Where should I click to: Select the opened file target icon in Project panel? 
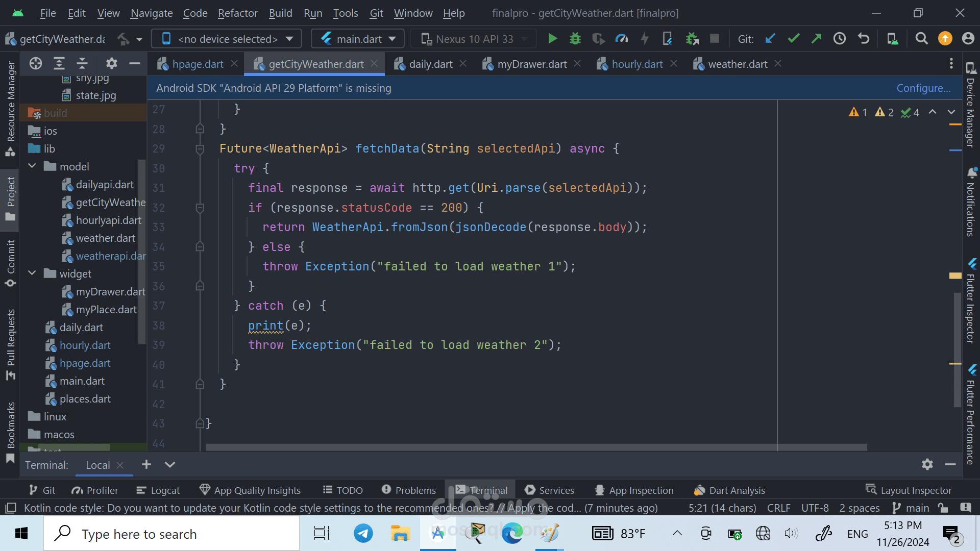pyautogui.click(x=36, y=64)
